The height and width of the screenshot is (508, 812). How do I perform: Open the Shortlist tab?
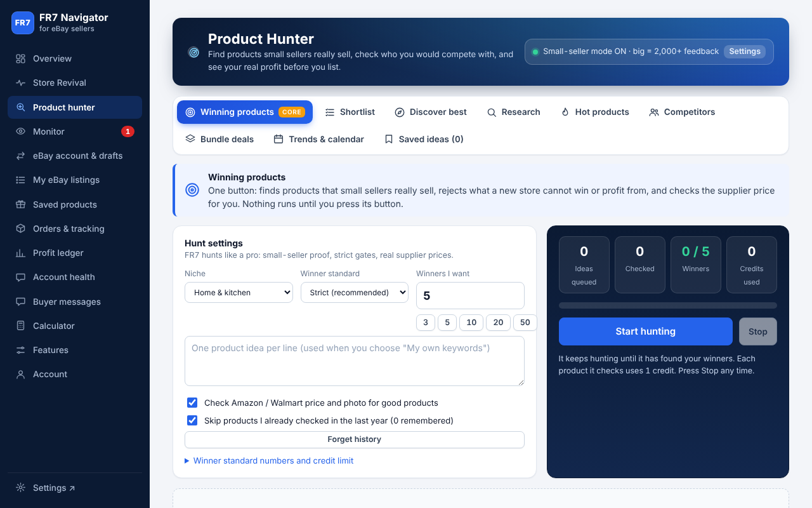click(x=350, y=112)
